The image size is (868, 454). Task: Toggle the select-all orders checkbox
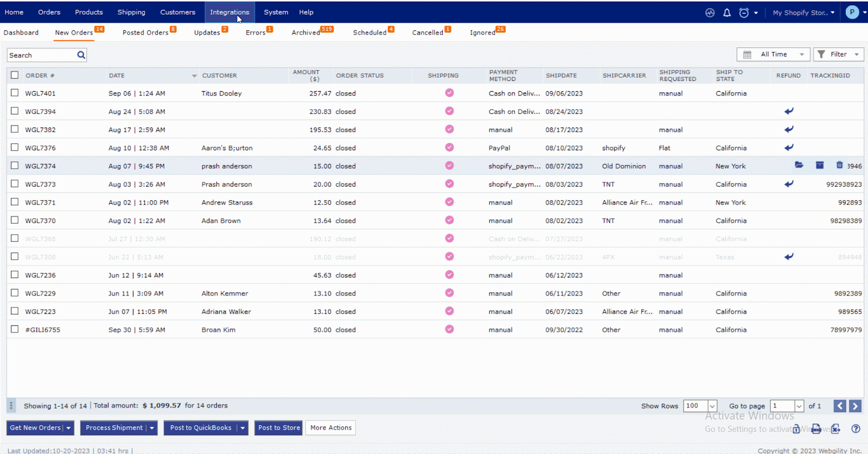(x=15, y=75)
